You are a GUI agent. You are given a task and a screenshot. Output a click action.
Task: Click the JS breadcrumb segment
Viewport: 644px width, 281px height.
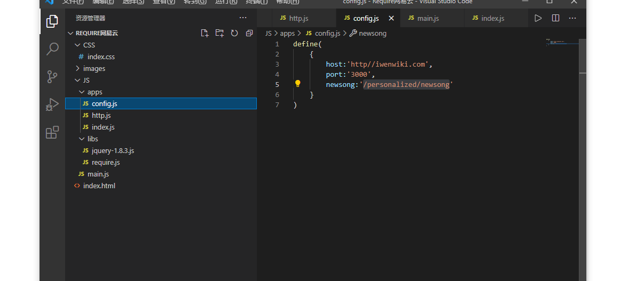pyautogui.click(x=269, y=33)
